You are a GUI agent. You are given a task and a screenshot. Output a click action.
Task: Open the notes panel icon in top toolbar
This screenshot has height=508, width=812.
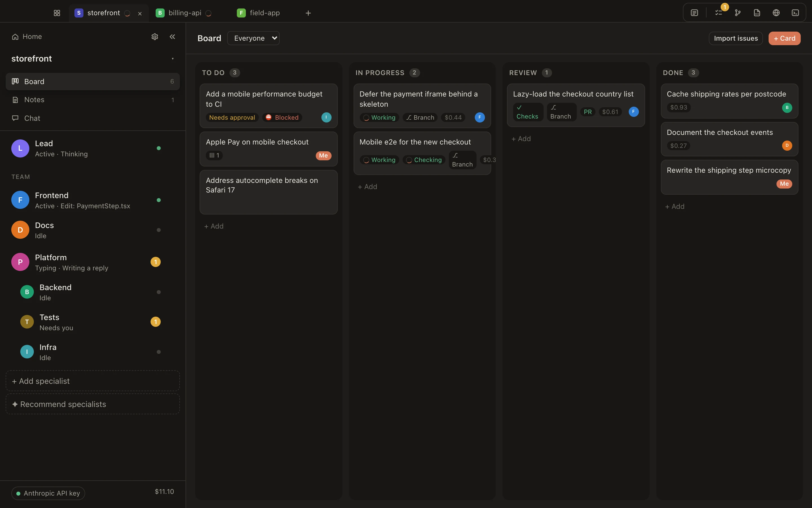click(x=694, y=13)
